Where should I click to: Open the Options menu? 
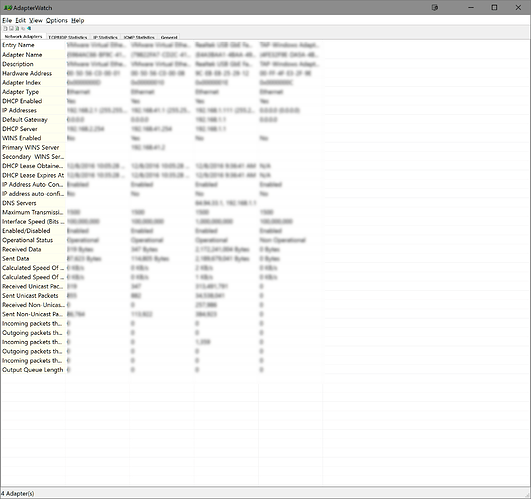(57, 20)
